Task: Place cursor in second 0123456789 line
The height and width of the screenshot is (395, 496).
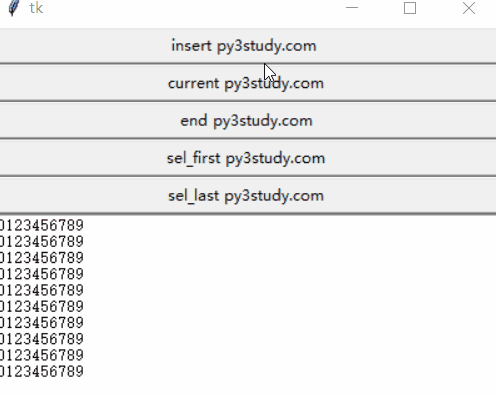Action: pos(42,241)
